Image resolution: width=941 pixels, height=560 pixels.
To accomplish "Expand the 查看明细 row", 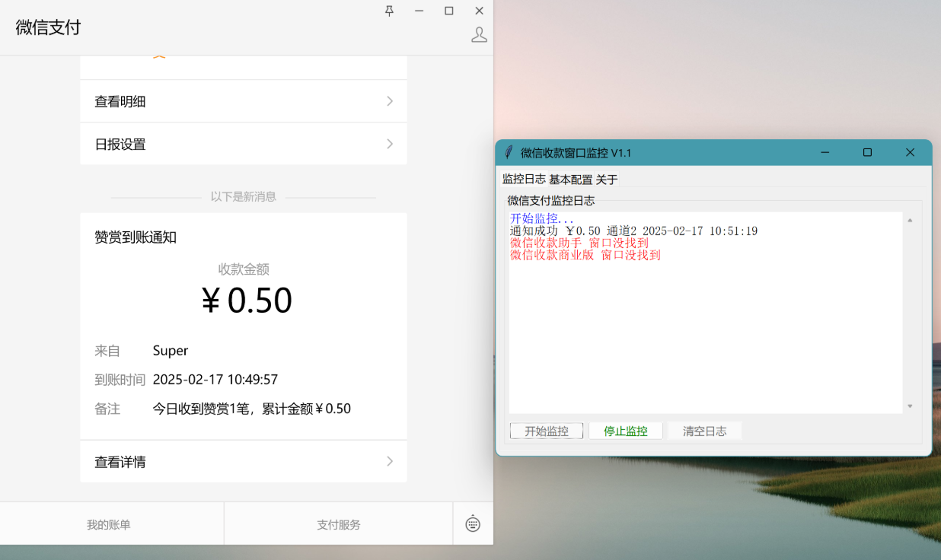I will pos(243,101).
